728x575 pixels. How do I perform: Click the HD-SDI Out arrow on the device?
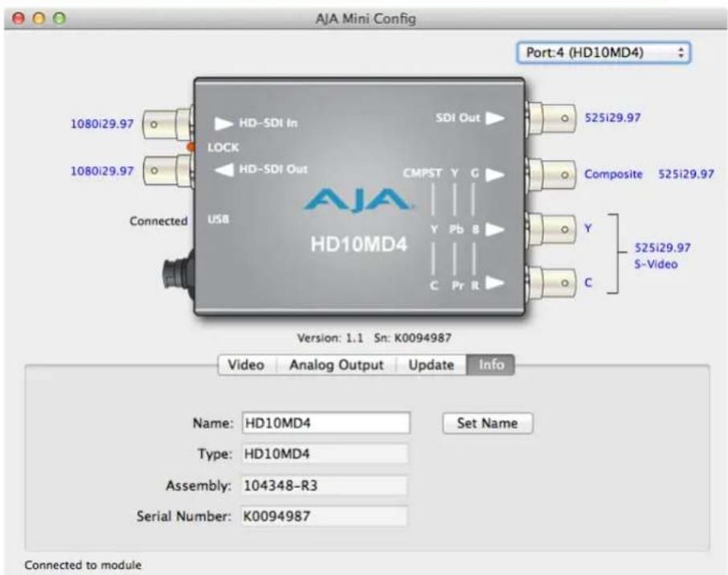[x=224, y=170]
